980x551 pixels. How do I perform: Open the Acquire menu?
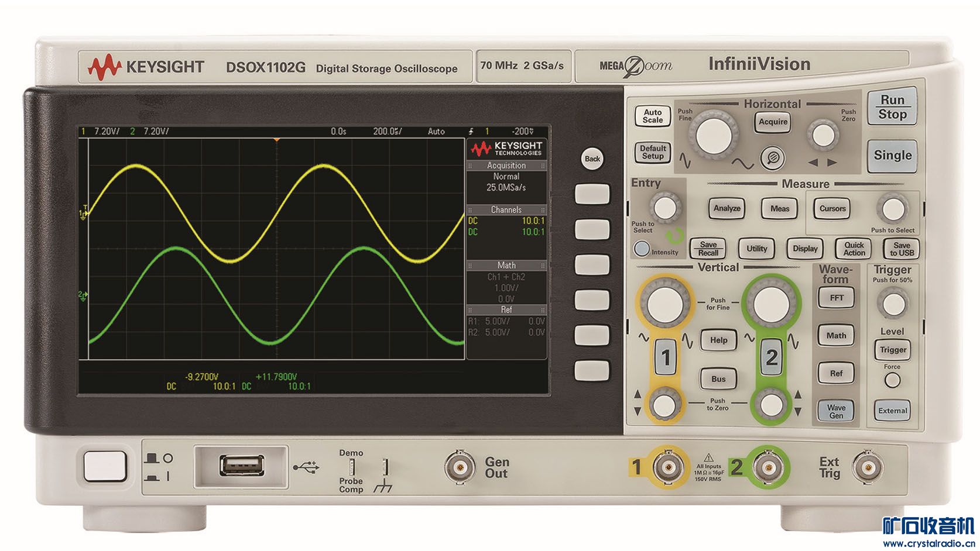[x=773, y=122]
